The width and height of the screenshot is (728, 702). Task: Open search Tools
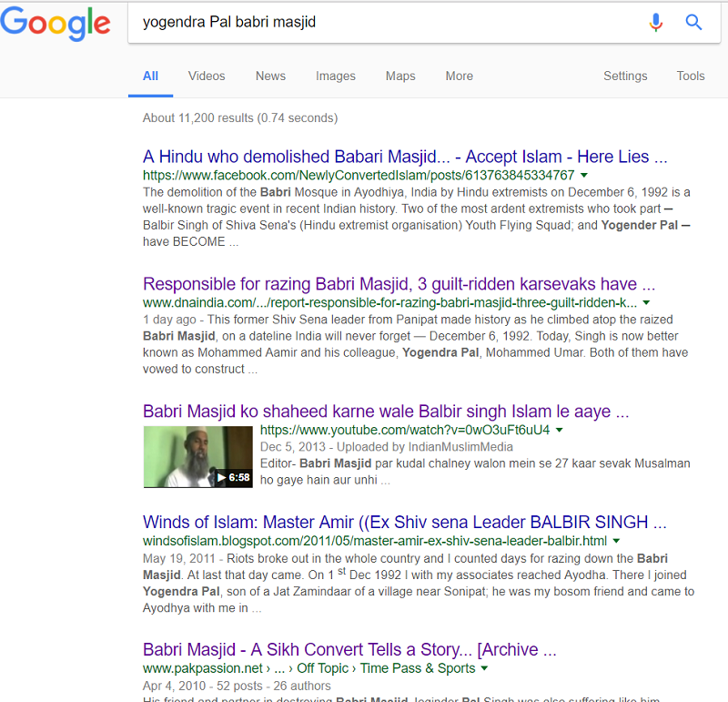[691, 76]
